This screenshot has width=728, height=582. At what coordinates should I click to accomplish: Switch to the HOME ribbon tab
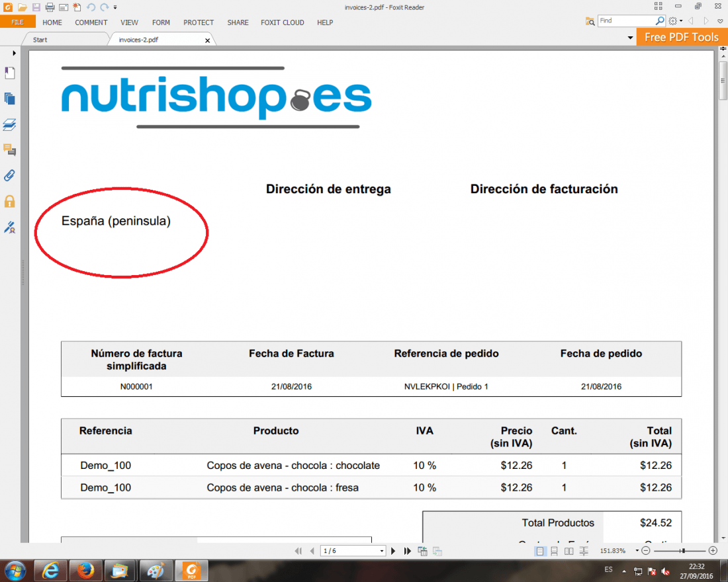[x=52, y=22]
